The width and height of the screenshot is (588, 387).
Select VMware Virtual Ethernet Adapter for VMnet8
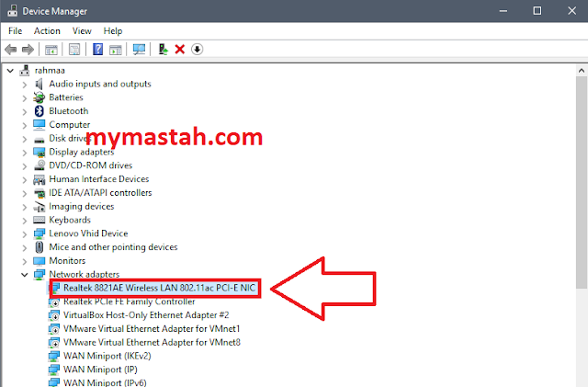click(152, 342)
